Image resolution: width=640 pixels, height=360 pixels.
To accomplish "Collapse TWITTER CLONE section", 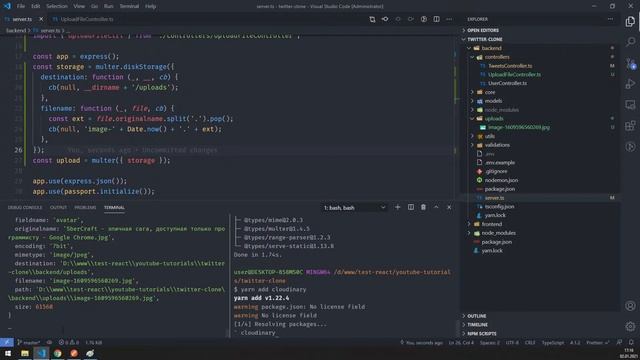I will click(x=484, y=39).
